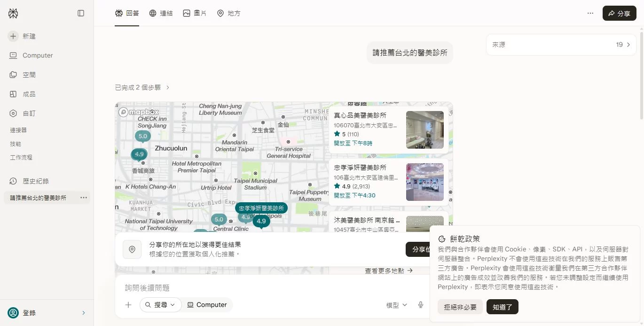
Task: Collapse the sidebar panel icon
Action: click(81, 13)
